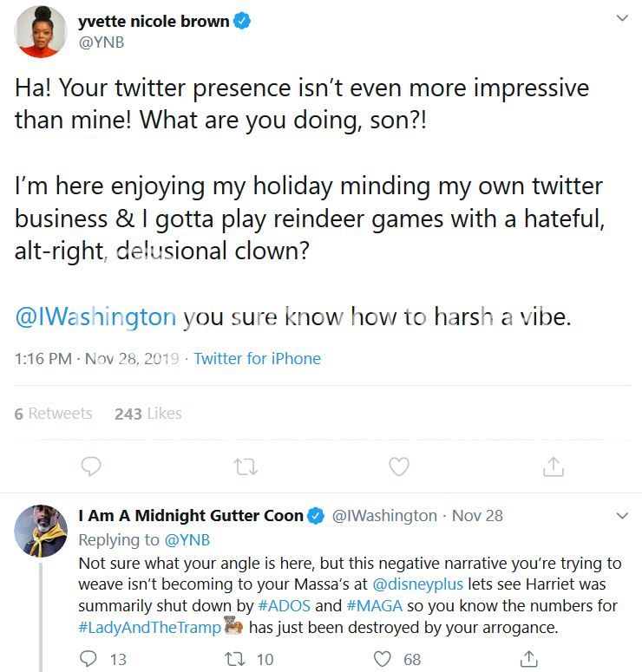Screen dimensions: 642x672
Task: Like the main tweet with heart icon
Action: click(x=398, y=467)
